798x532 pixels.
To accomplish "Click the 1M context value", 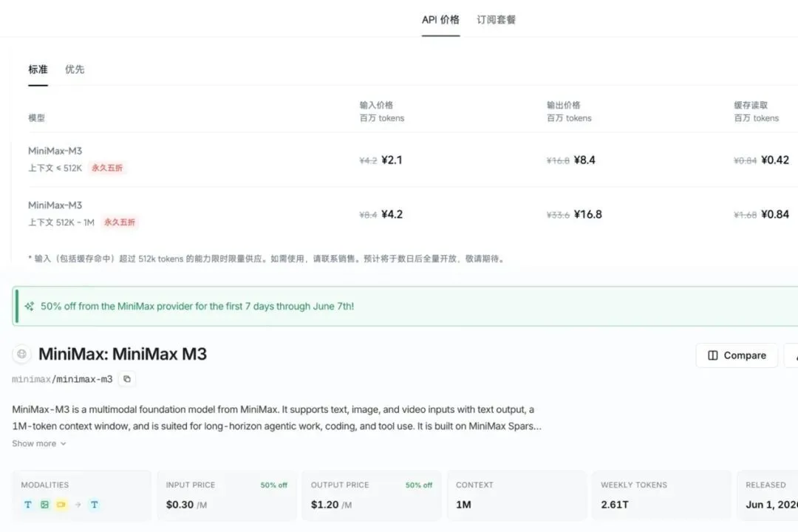I will [463, 505].
